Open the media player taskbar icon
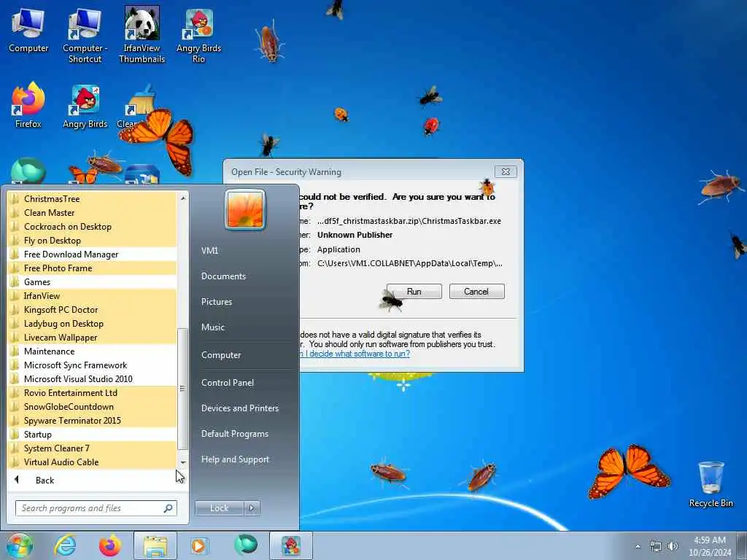The width and height of the screenshot is (747, 560). point(198,545)
